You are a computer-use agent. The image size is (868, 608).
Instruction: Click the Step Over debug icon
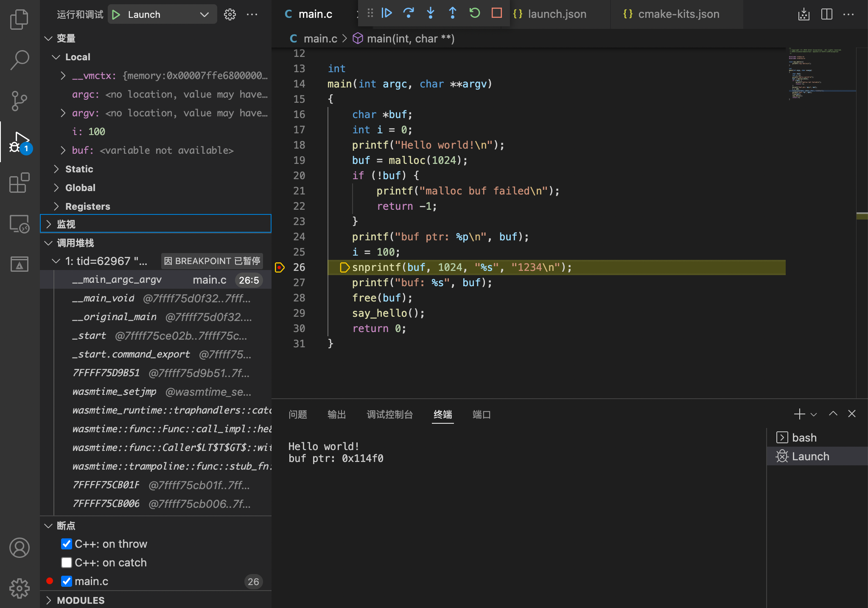409,13
